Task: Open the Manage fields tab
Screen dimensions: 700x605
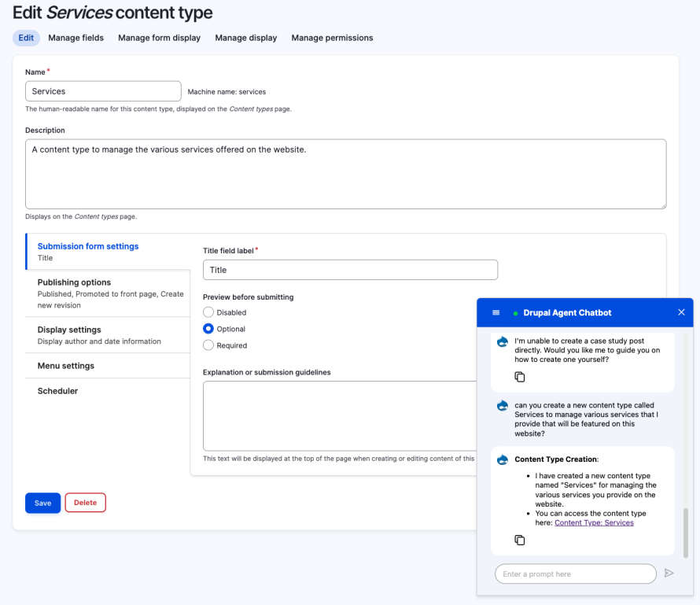Action: point(76,38)
